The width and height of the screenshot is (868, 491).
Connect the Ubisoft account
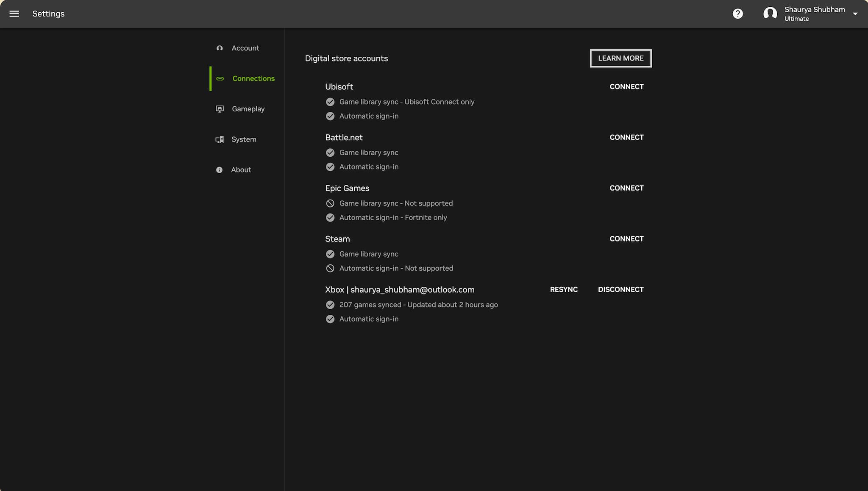[x=626, y=87]
